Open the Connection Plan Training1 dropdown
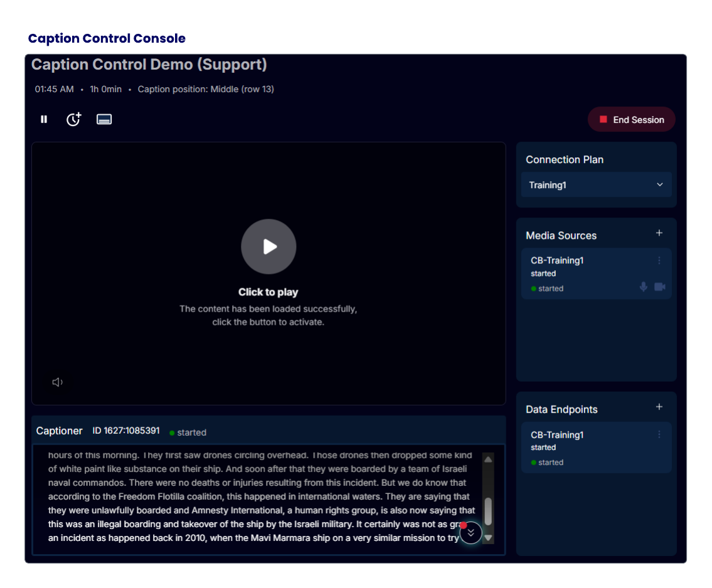The height and width of the screenshot is (588, 712). click(x=596, y=185)
